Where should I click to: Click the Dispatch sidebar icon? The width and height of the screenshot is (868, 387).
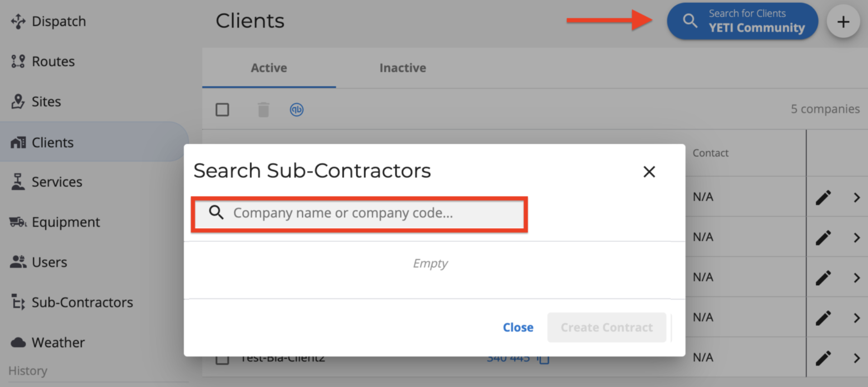18,21
